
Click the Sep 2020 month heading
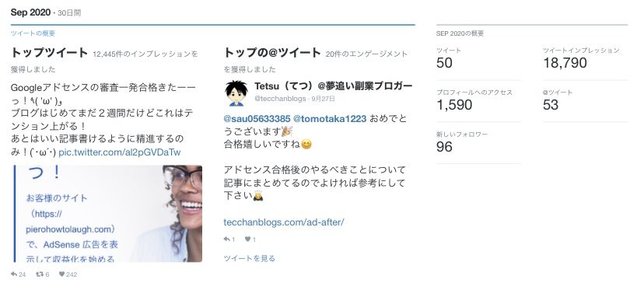[x=30, y=12]
